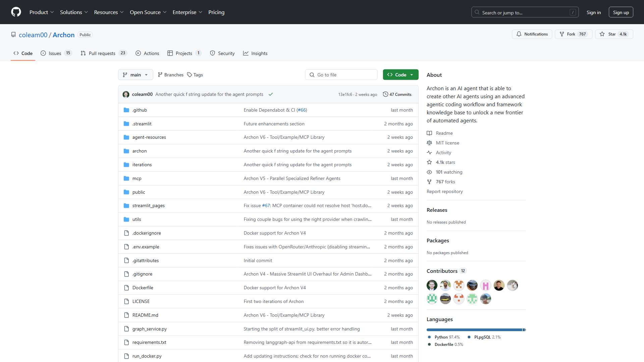Switch to the Pull requests tab
The width and height of the screenshot is (644, 362).
(103, 53)
